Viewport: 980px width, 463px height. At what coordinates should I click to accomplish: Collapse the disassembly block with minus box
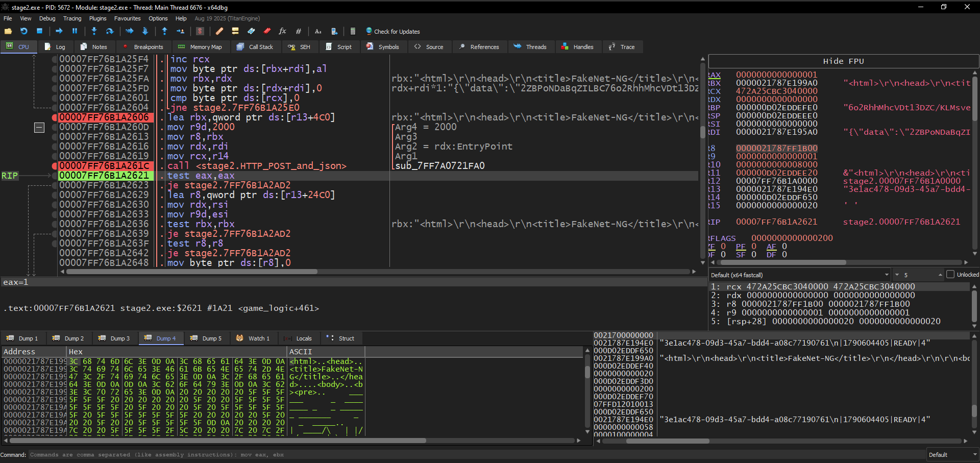39,127
